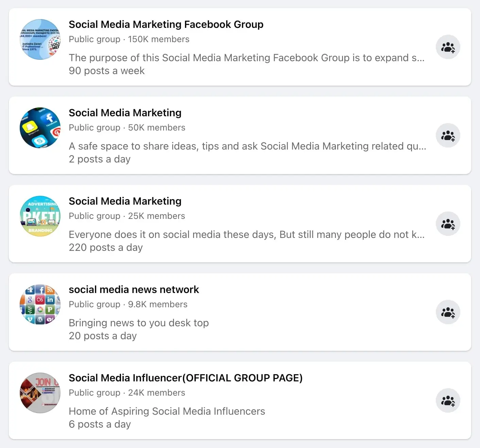Join the 50K members Social Media Marketing group
The image size is (480, 448).
[448, 135]
